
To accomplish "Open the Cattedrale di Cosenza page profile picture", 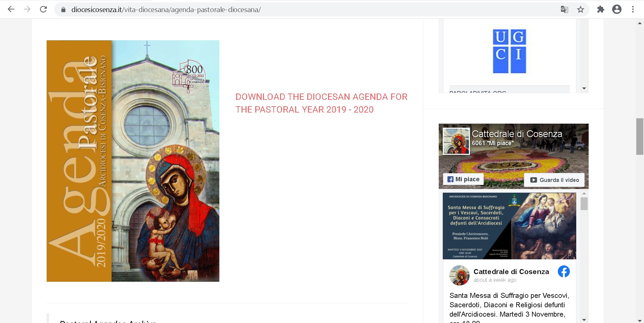I will [456, 141].
